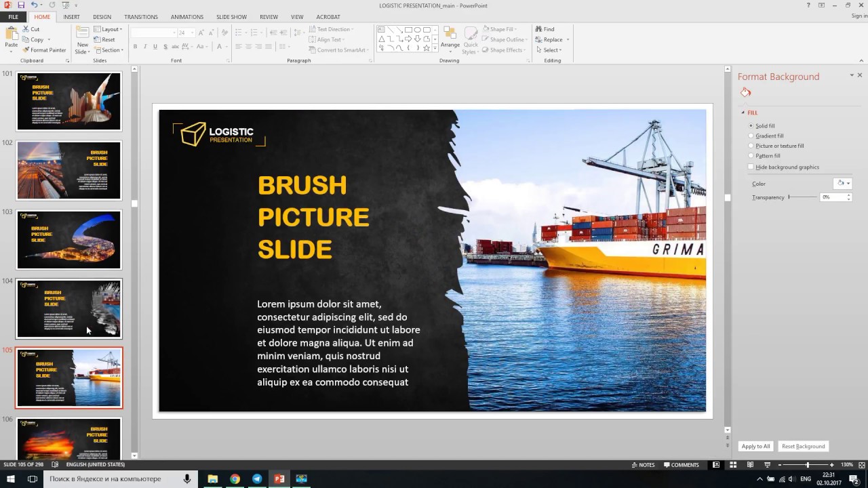
Task: Click the Increase Font Size icon
Action: tap(201, 33)
